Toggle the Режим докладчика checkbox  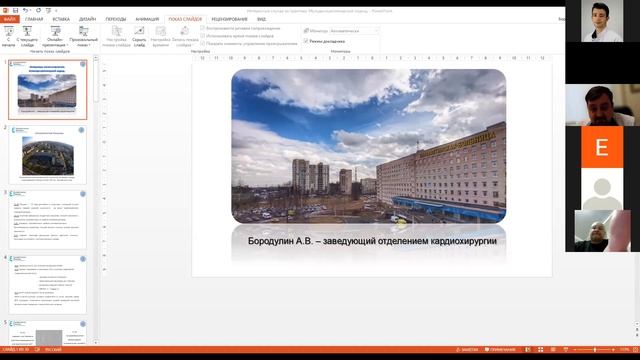pos(306,41)
